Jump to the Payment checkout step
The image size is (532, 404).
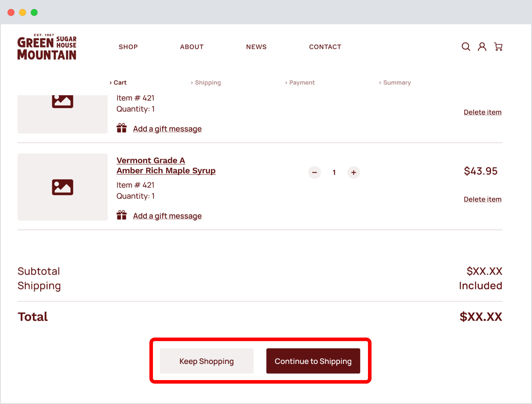coord(302,83)
